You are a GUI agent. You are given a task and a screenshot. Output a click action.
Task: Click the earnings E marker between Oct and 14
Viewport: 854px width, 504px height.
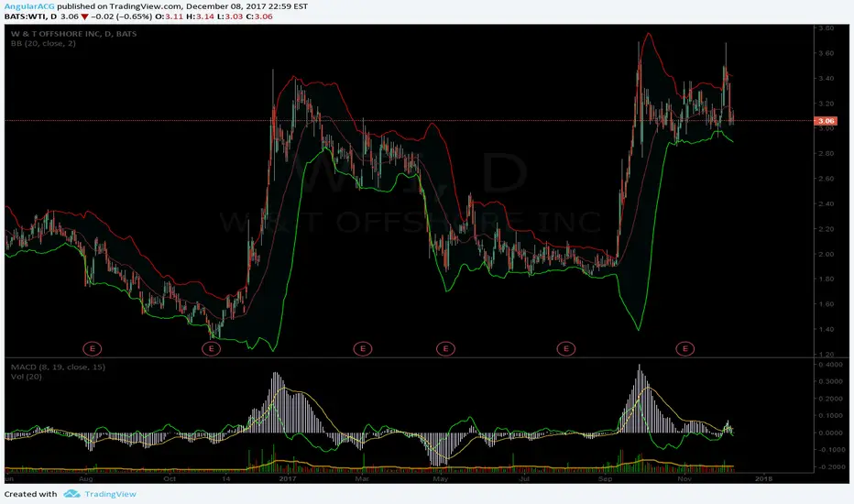click(212, 348)
